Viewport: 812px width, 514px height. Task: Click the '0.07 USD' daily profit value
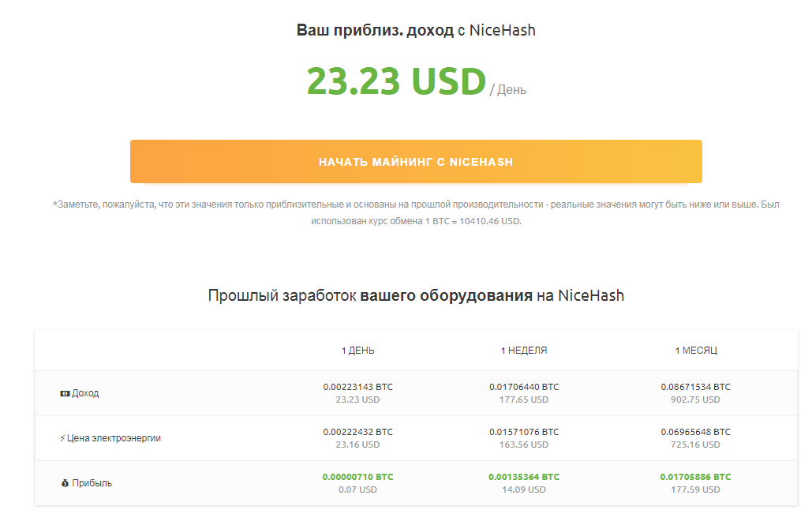pos(357,490)
